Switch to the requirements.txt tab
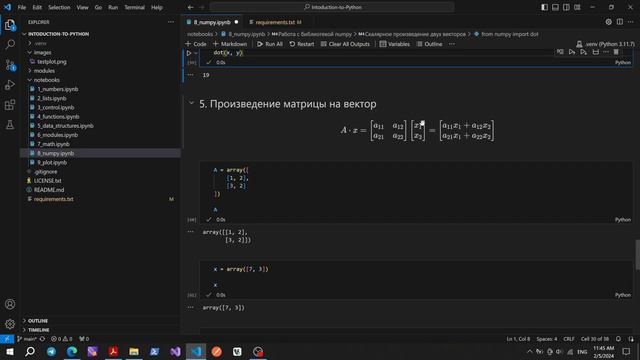 click(275, 22)
